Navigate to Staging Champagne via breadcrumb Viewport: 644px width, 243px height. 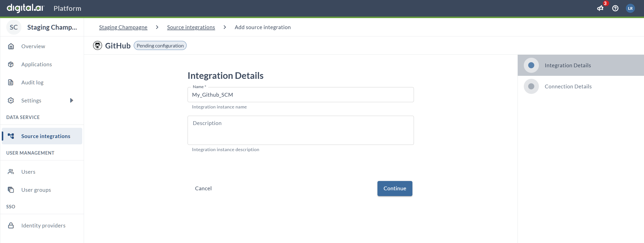click(x=123, y=27)
